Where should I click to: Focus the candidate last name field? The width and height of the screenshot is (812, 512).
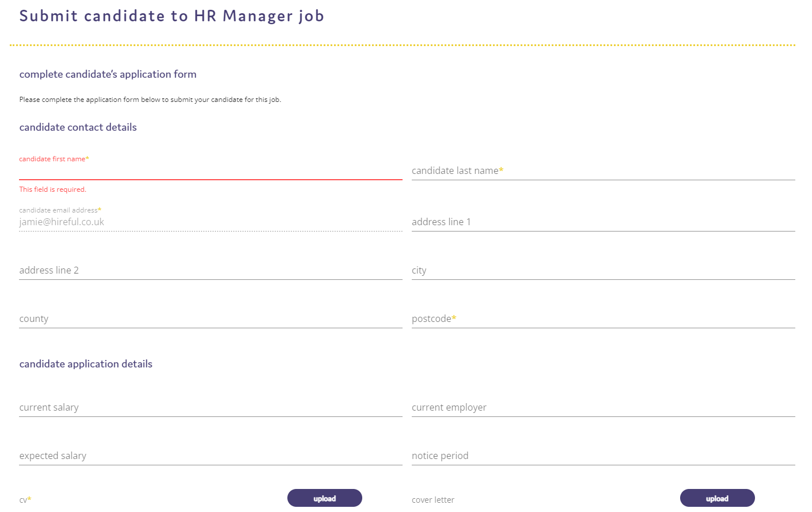click(x=603, y=171)
